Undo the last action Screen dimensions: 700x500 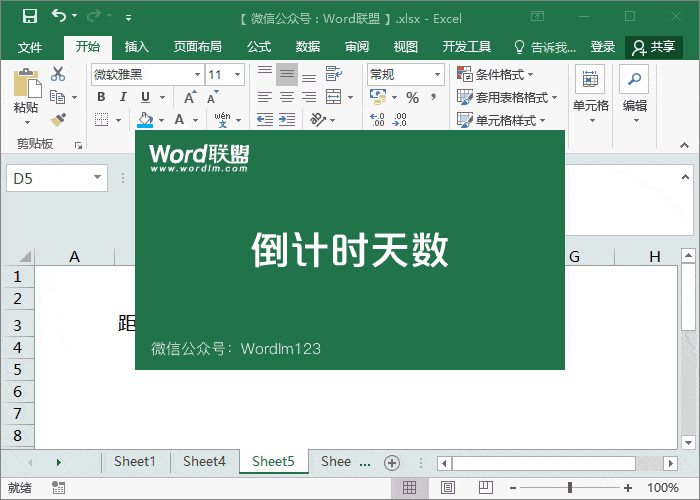point(59,16)
